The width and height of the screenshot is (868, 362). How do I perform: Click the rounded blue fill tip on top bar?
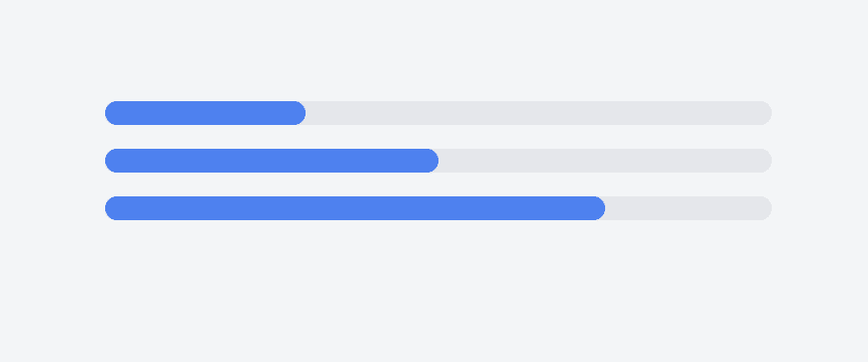pyautogui.click(x=299, y=113)
